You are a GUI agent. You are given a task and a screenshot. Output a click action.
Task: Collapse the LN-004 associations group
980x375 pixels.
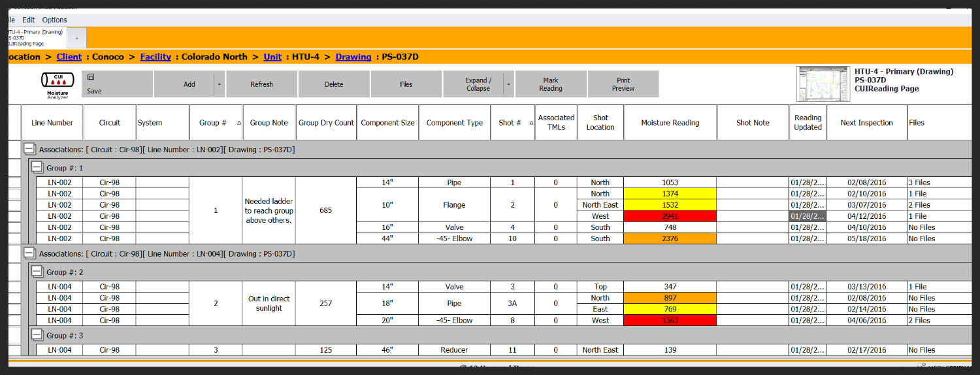coord(29,253)
